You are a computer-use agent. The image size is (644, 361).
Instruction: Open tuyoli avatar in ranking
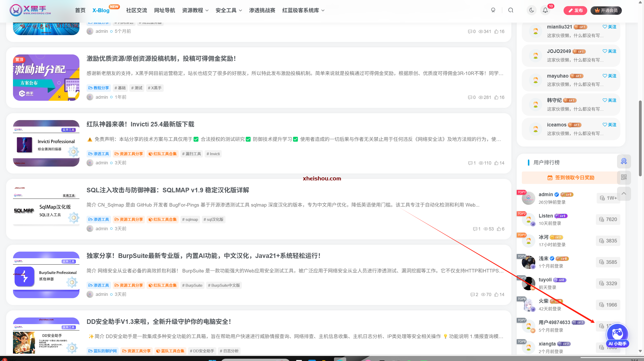point(528,283)
